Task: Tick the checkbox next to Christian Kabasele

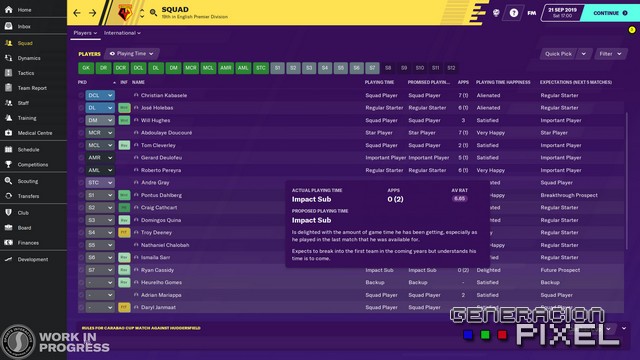Action: (81, 96)
